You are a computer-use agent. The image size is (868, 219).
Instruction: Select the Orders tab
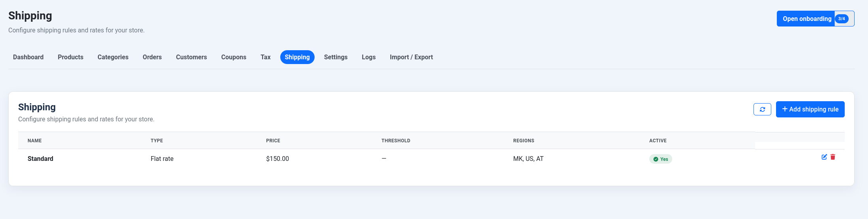(152, 57)
